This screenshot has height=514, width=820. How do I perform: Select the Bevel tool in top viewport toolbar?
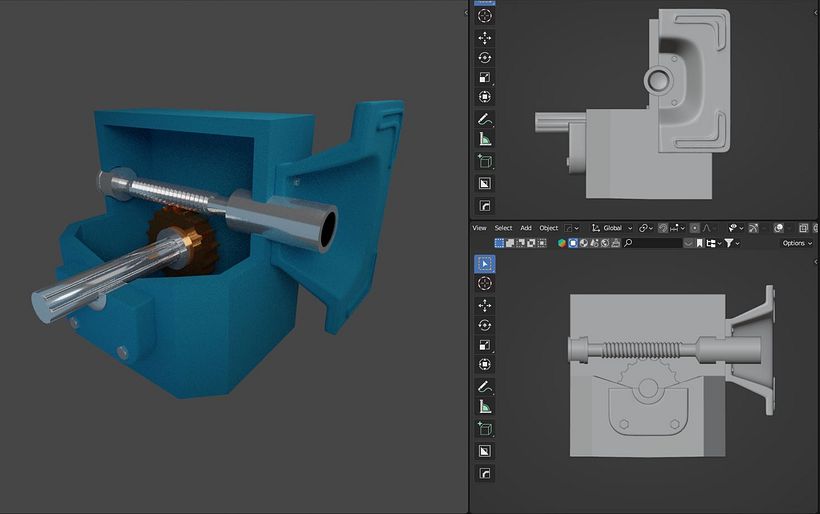(485, 205)
